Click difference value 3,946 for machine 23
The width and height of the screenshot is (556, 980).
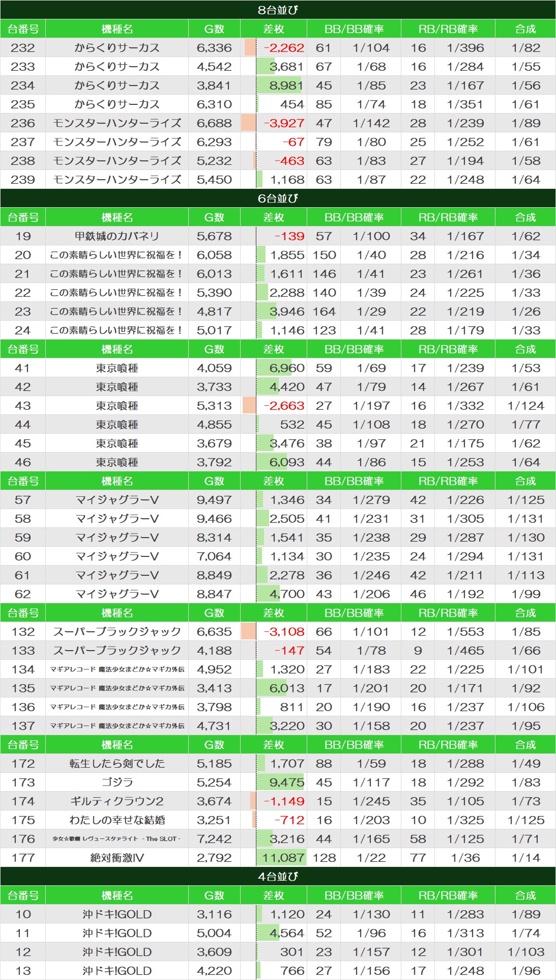pyautogui.click(x=287, y=312)
